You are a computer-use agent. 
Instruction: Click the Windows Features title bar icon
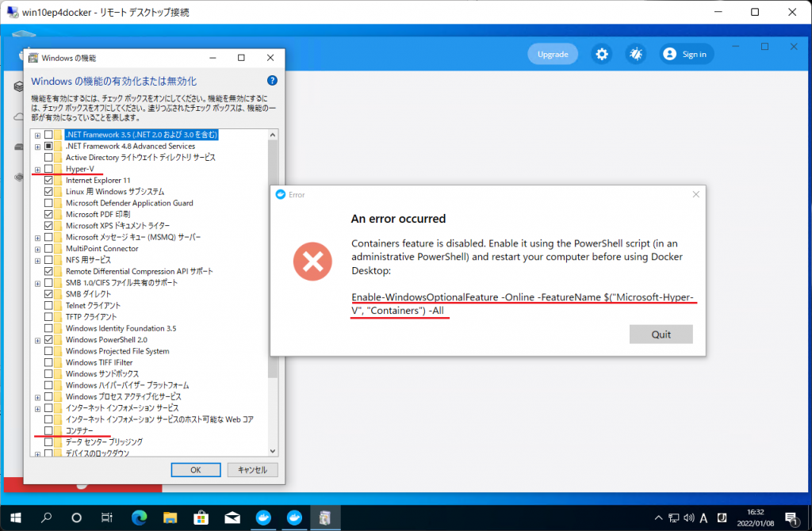pos(33,58)
